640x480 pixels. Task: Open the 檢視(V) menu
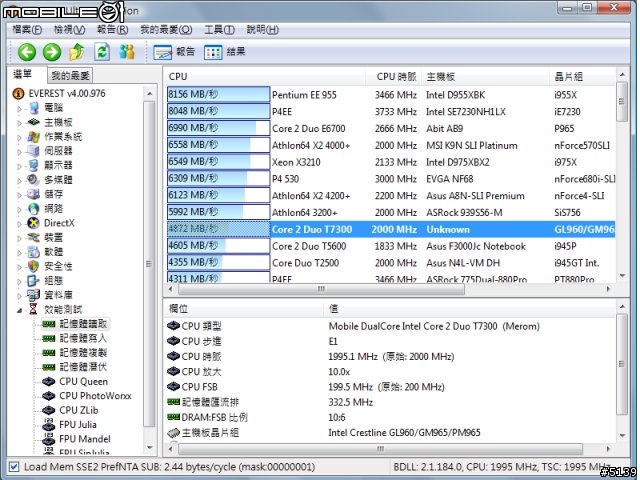point(69,30)
